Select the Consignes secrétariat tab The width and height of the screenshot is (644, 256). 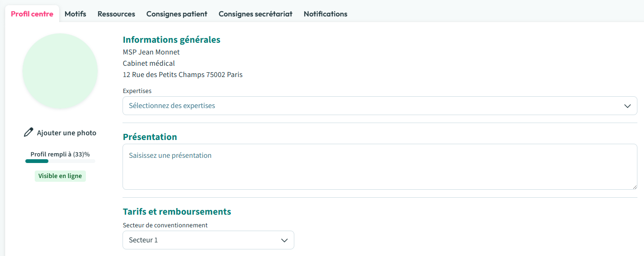(x=255, y=14)
